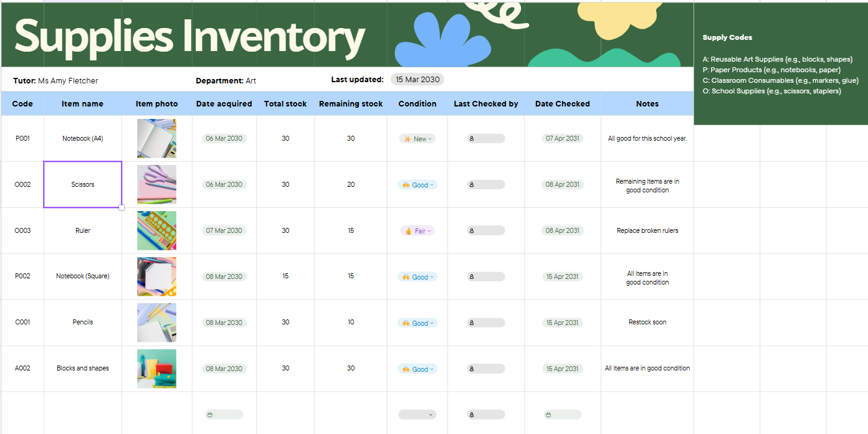View the Blocks and shapes photo
Image resolution: width=868 pixels, height=434 pixels.
click(x=156, y=369)
